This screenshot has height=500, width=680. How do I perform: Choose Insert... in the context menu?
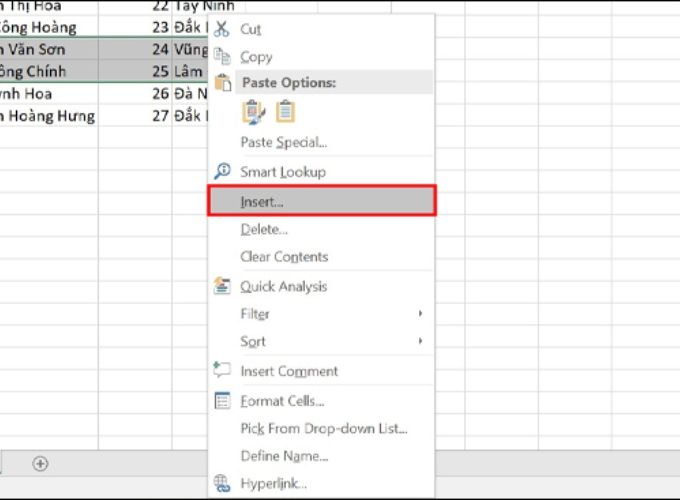pyautogui.click(x=321, y=201)
